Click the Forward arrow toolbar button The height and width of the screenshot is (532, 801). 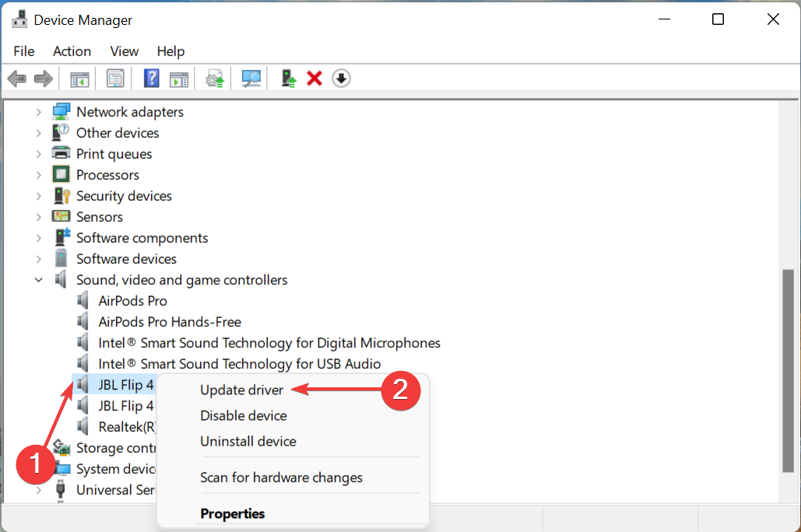(x=43, y=79)
